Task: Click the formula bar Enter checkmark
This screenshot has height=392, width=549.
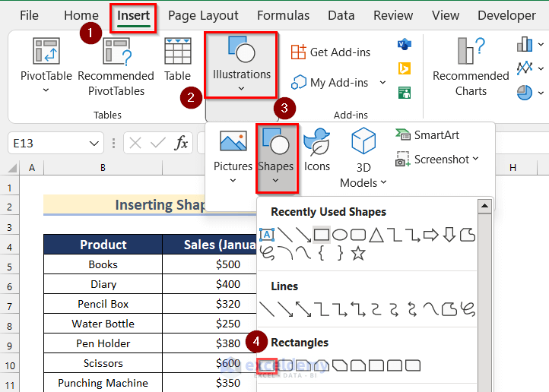Action: [x=158, y=143]
